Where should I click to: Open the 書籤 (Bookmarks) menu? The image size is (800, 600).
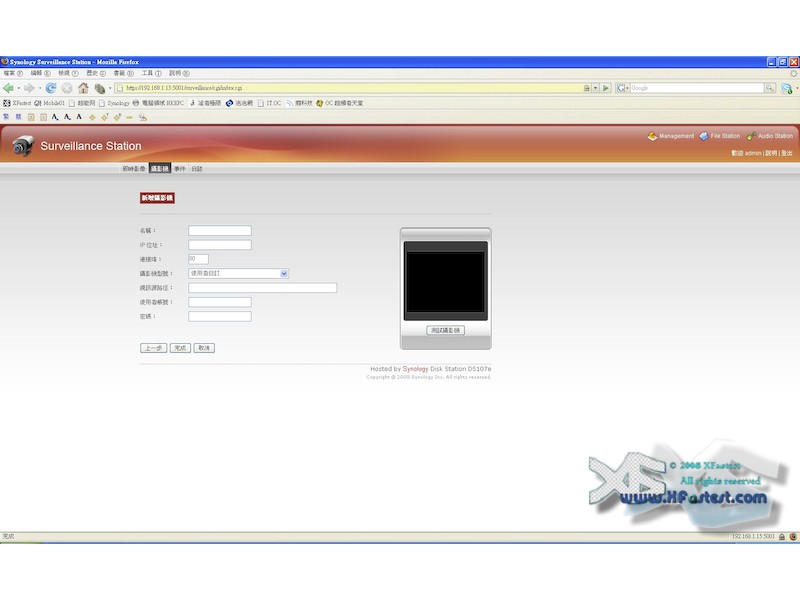click(x=123, y=73)
